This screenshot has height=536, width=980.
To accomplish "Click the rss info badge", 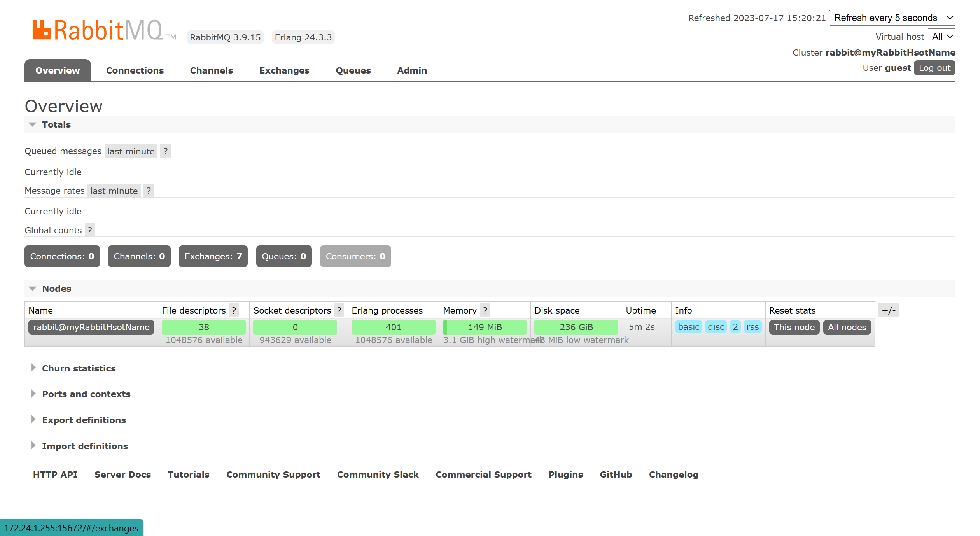I will (x=753, y=327).
